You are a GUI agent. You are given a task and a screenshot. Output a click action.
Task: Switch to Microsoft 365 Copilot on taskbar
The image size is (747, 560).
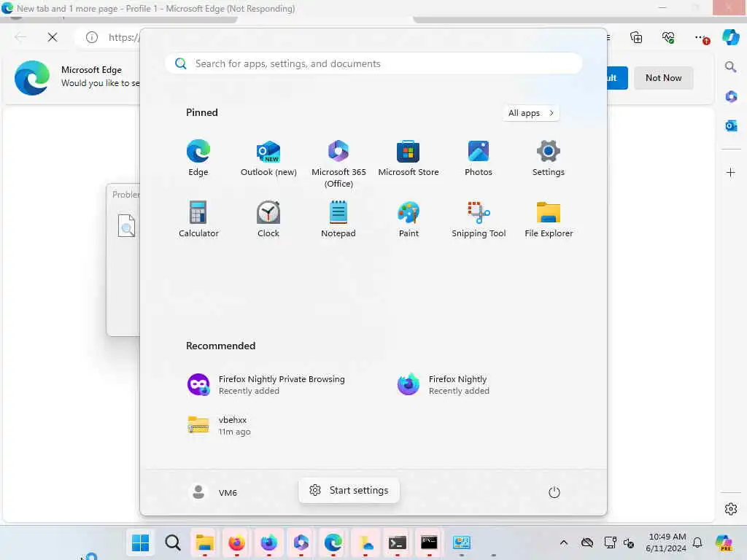point(301,542)
